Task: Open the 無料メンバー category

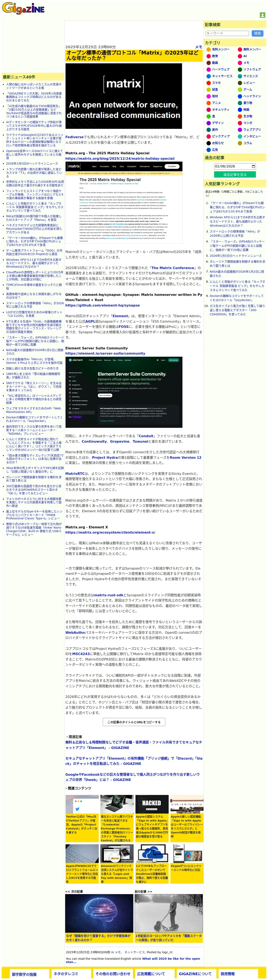Action: (252, 50)
